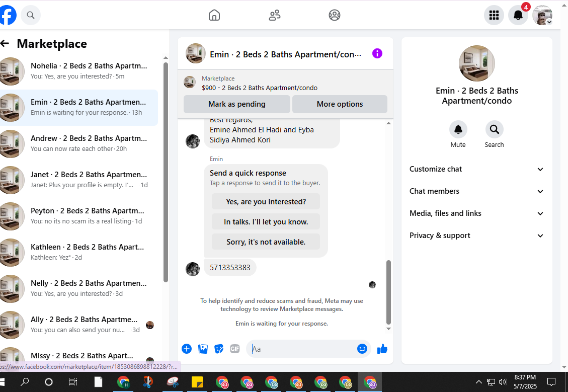Open conversation information purple icon
568x392 pixels.
(x=377, y=54)
